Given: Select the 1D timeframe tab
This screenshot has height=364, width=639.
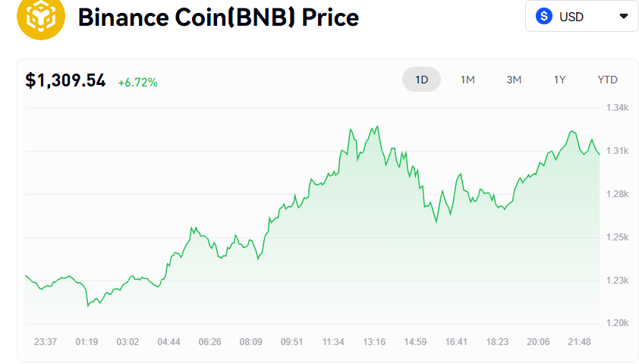Looking at the screenshot, I should click(x=421, y=80).
